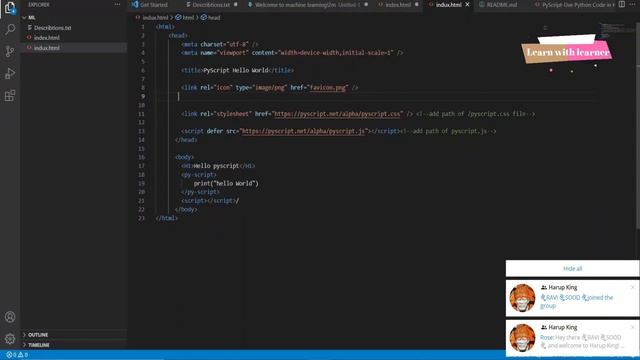This screenshot has width=640, height=360.
Task: Switch to the PyScript Use Python Code tab
Action: pyautogui.click(x=577, y=4)
